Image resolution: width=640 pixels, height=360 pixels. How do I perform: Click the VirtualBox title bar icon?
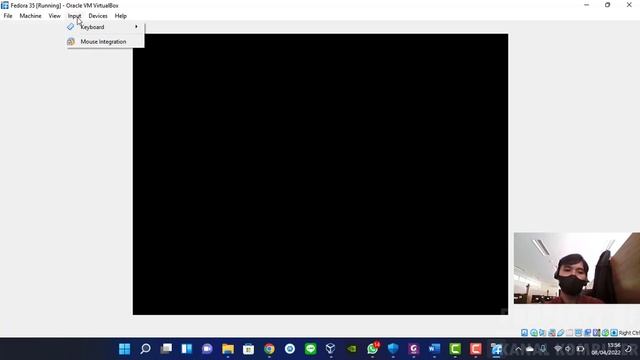coord(5,5)
